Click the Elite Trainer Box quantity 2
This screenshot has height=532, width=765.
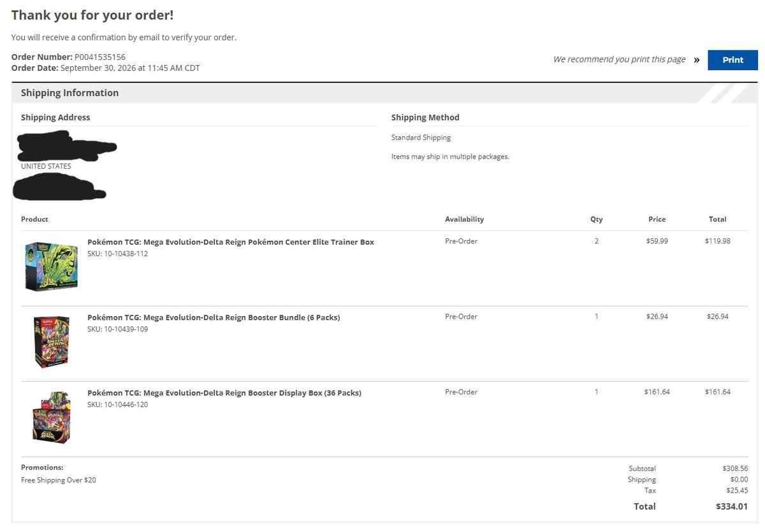click(597, 241)
